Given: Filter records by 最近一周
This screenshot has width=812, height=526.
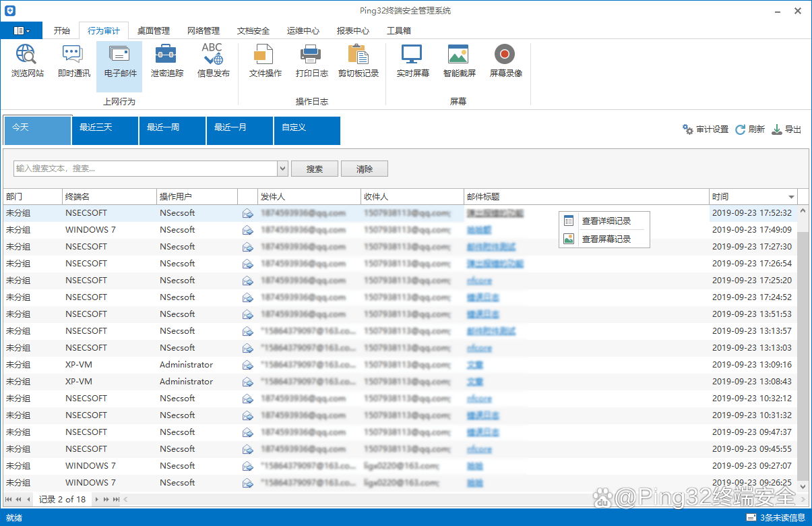Looking at the screenshot, I should pos(173,130).
